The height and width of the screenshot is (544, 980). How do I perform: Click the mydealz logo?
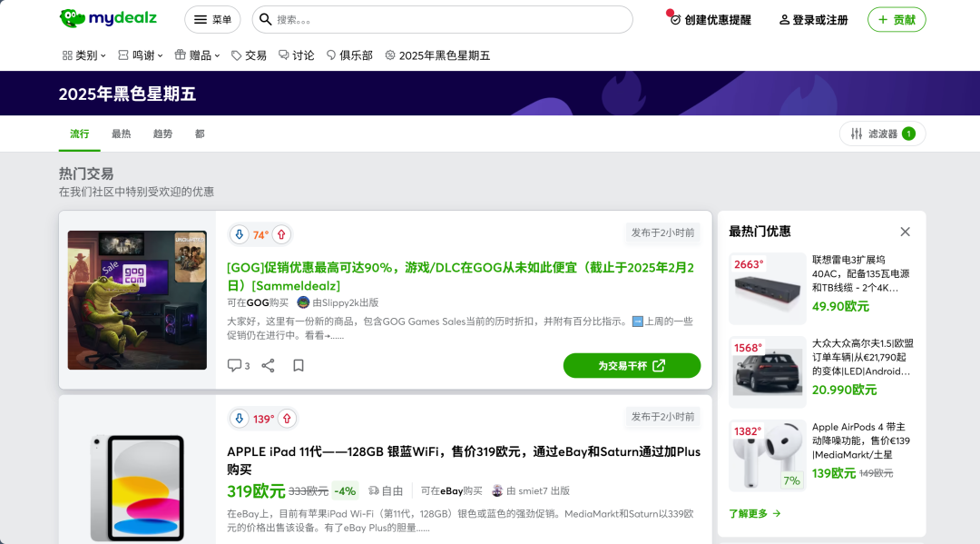coord(108,19)
